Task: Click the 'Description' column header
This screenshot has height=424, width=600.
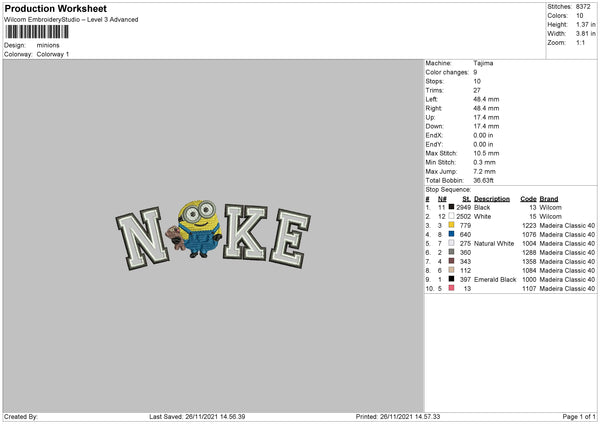Action: (492, 199)
